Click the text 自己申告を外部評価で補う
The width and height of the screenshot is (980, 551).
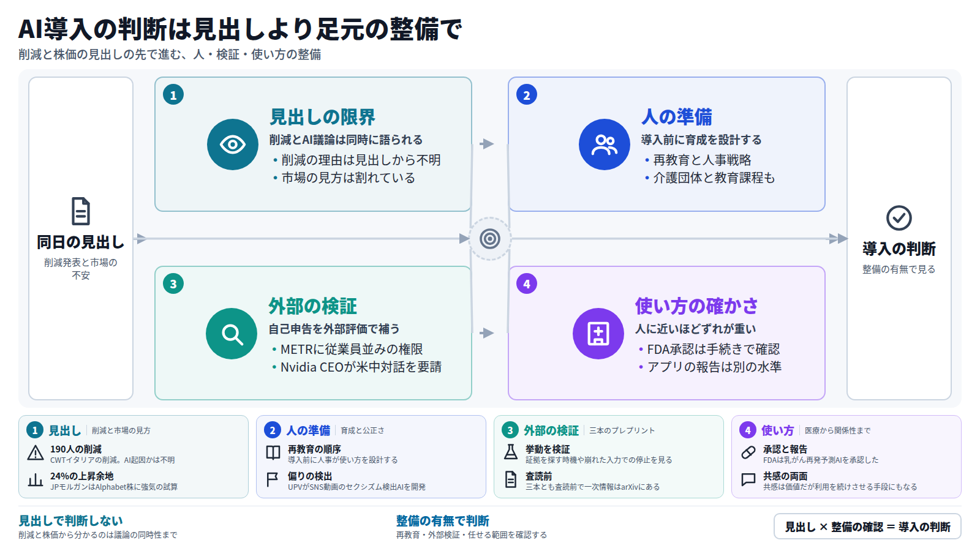[x=334, y=329]
